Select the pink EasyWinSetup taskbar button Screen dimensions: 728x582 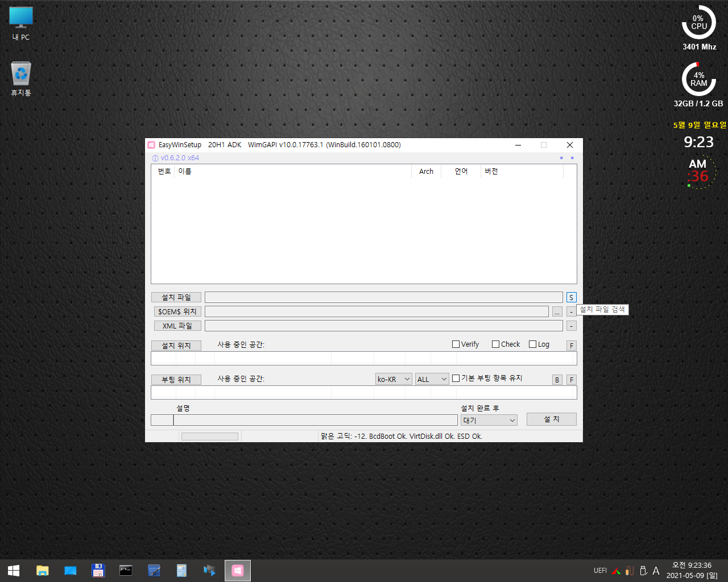click(238, 571)
